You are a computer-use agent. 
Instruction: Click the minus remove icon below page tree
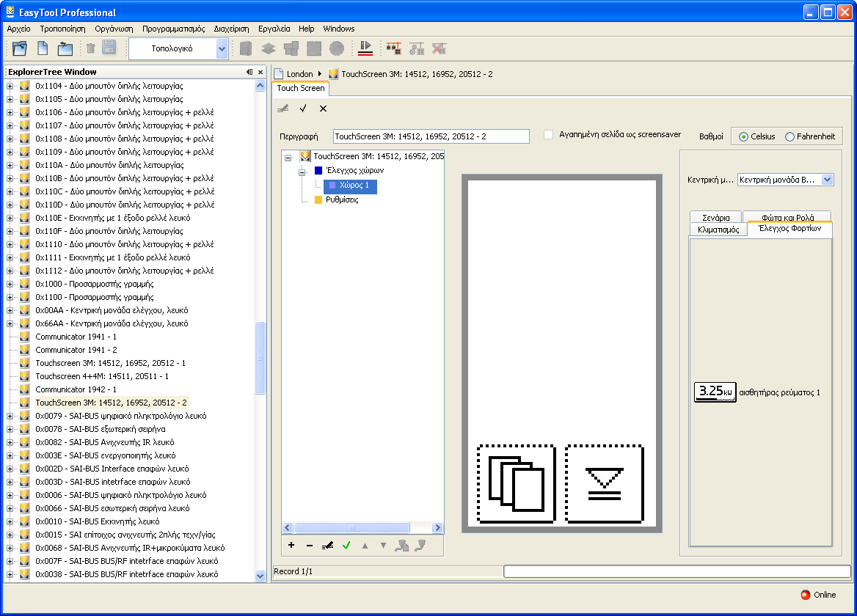tap(310, 546)
